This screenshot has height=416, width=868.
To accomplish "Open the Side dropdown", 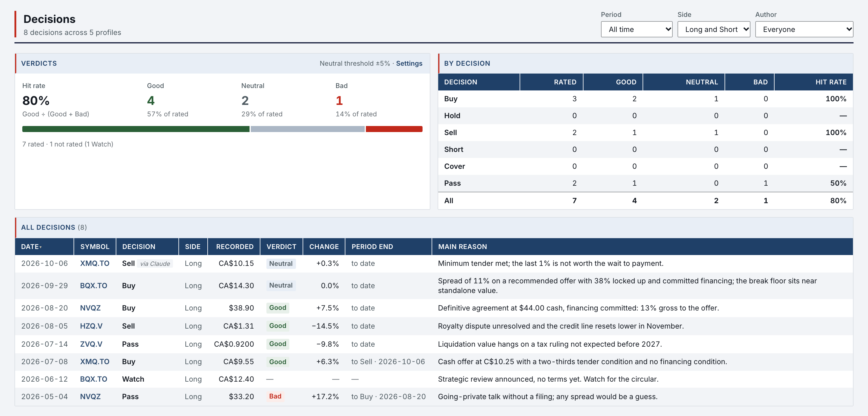I will pos(713,29).
